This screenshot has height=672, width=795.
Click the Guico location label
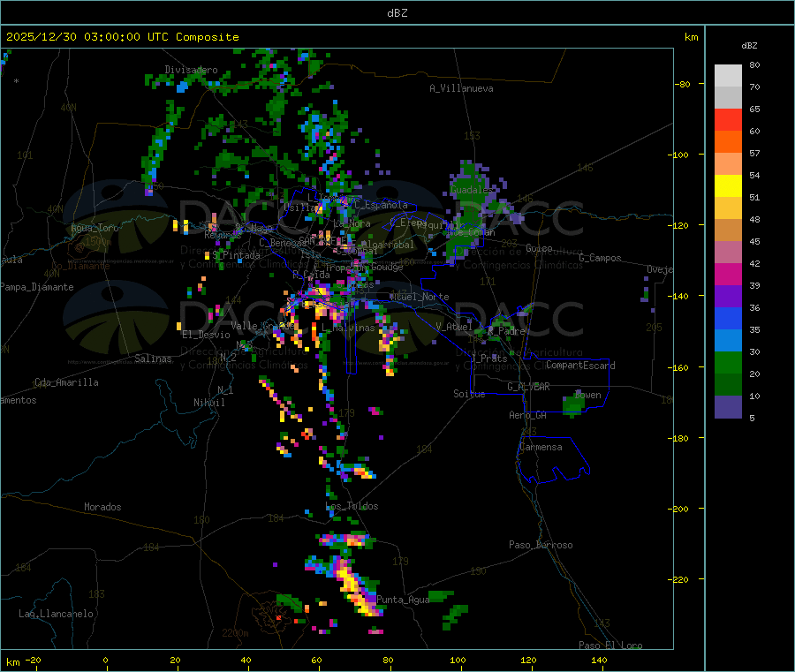pos(539,248)
